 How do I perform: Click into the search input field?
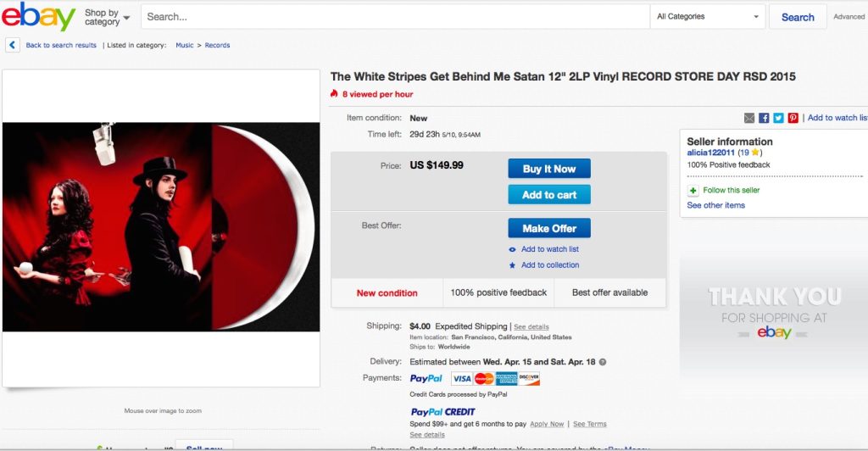(394, 17)
